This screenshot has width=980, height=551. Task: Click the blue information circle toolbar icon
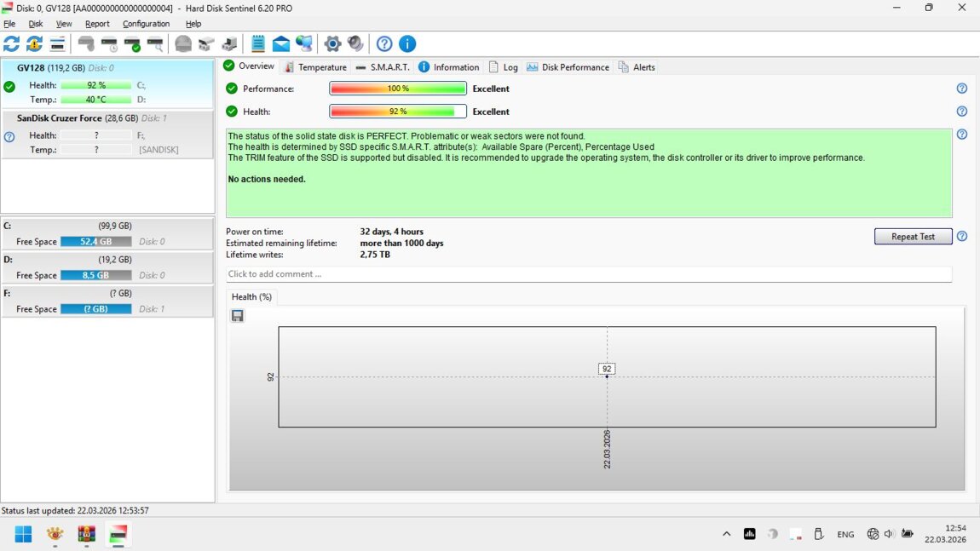[407, 43]
